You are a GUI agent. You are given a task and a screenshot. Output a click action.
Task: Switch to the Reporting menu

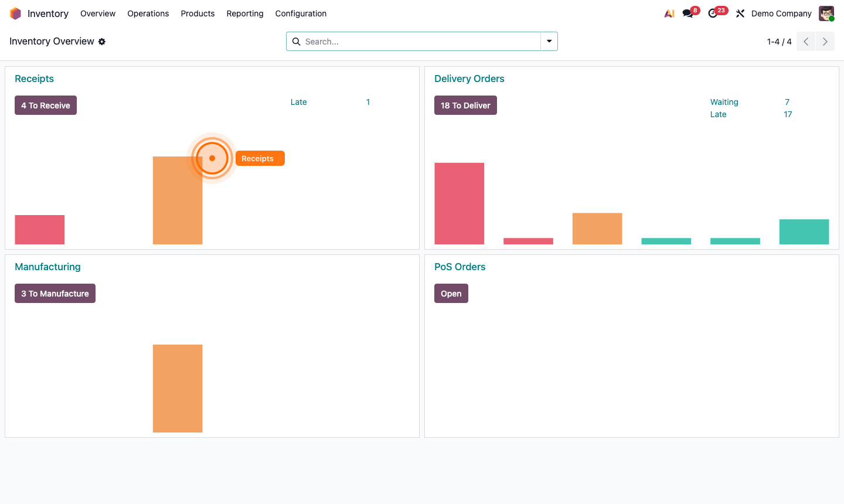coord(244,13)
